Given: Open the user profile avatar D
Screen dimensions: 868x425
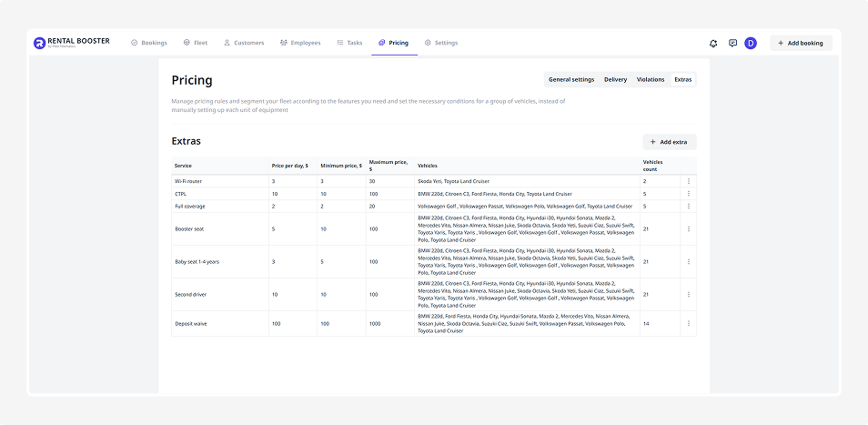Looking at the screenshot, I should [x=751, y=43].
